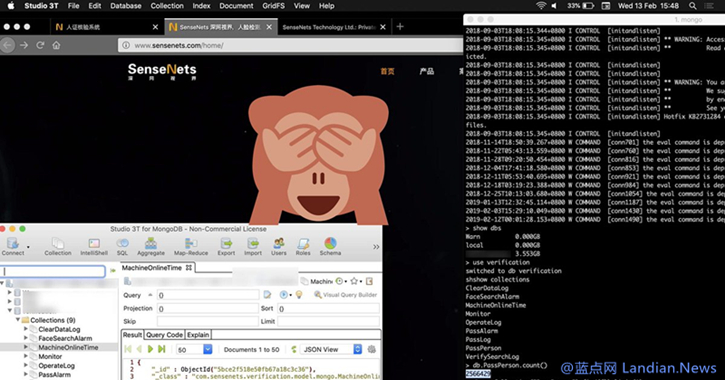Click the Connect toolbar icon
Viewport: 725px width, 380px height.
12,246
